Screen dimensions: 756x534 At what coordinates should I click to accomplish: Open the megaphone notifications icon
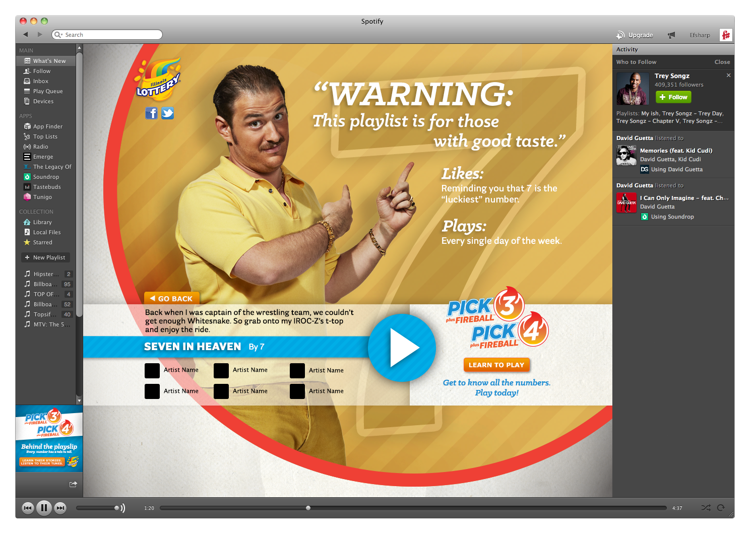(x=671, y=35)
